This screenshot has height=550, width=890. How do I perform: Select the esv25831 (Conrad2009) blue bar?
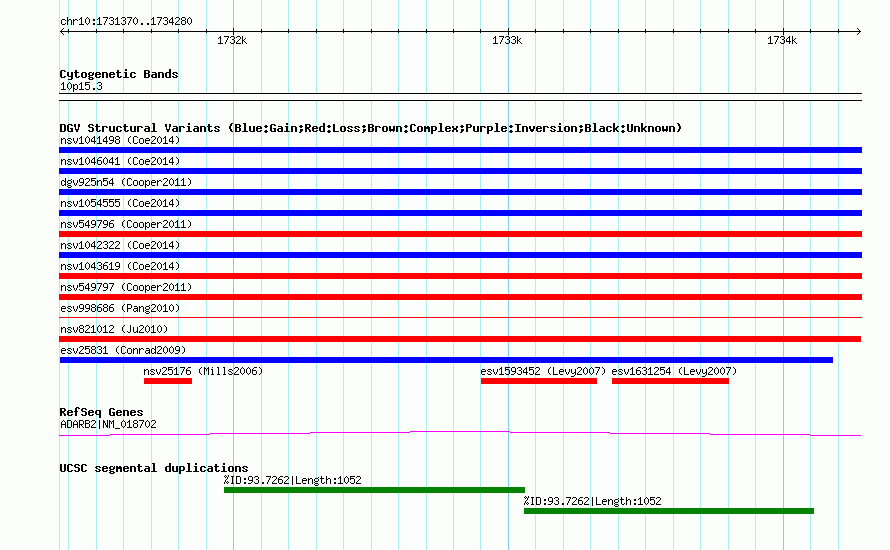click(x=446, y=360)
